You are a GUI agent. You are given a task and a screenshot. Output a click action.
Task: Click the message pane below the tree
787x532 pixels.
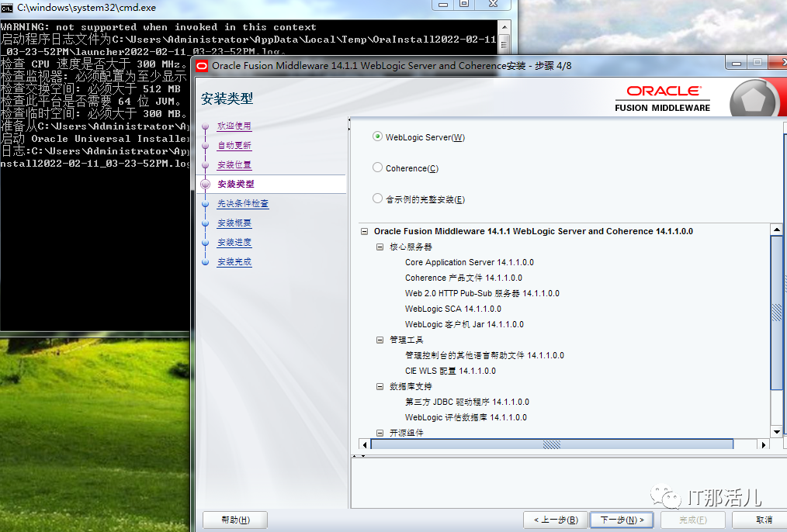[x=567, y=483]
